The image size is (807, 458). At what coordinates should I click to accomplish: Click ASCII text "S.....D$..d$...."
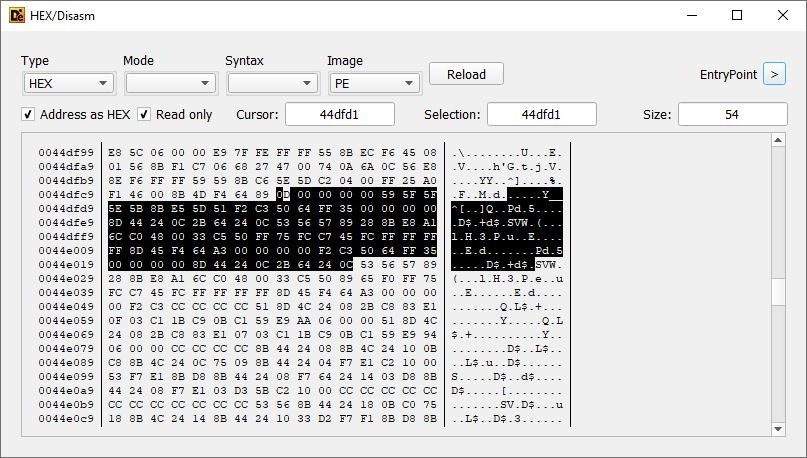507,376
